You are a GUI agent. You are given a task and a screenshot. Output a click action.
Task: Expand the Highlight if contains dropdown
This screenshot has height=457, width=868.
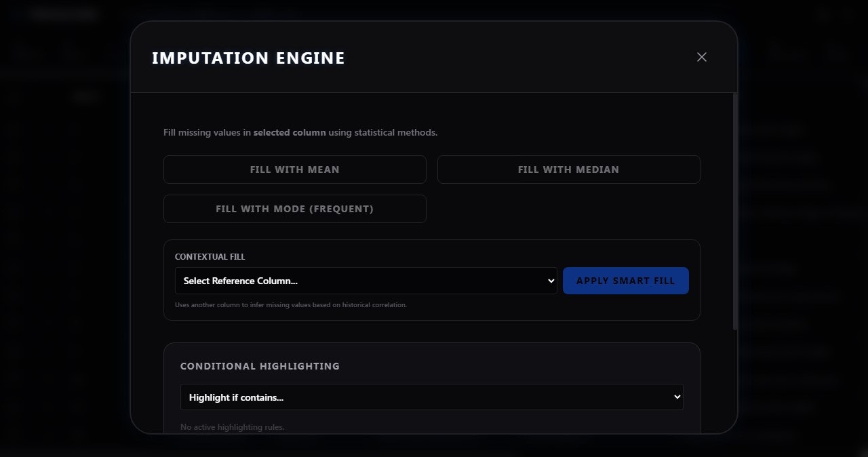click(x=432, y=397)
